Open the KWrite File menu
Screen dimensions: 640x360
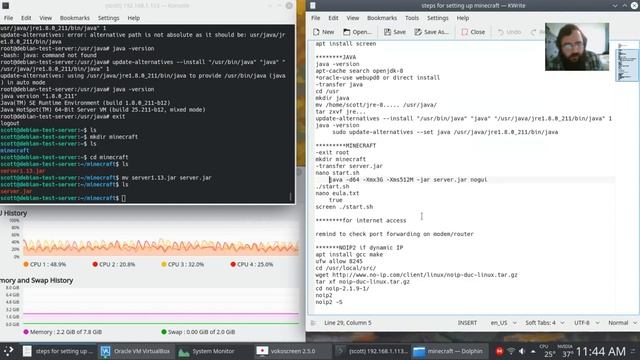(x=316, y=18)
